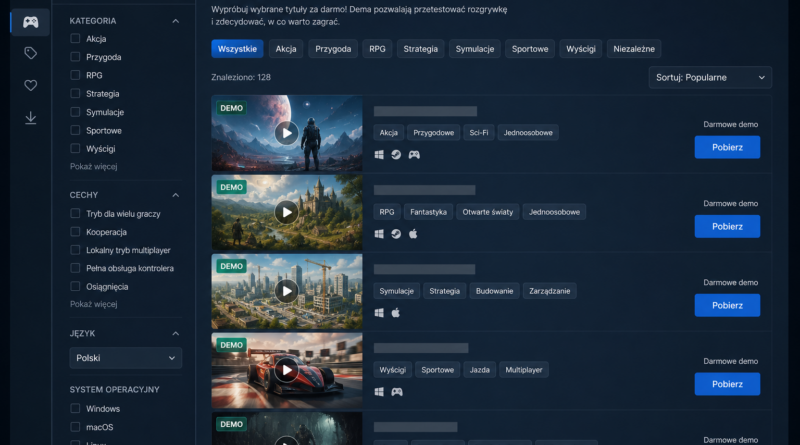Select the Niezależne filter tab
The height and width of the screenshot is (445, 800).
point(634,49)
